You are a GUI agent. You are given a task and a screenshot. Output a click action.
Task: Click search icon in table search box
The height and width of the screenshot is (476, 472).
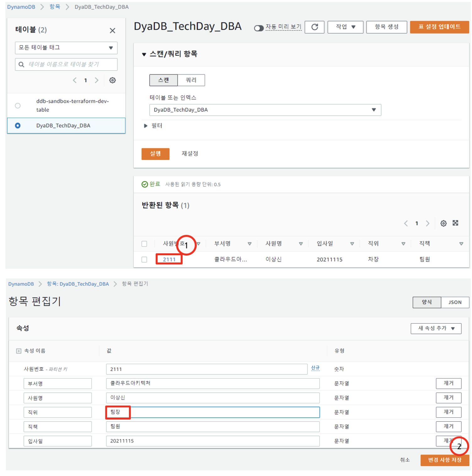tap(21, 64)
